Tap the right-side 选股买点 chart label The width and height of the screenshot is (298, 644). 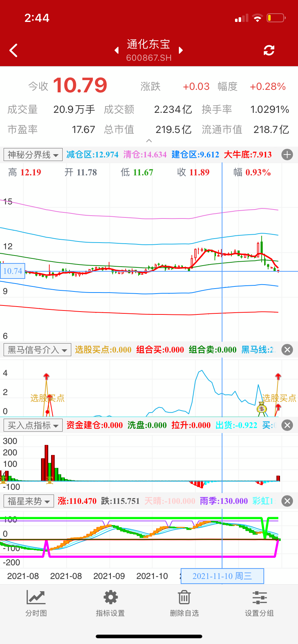[x=279, y=398]
